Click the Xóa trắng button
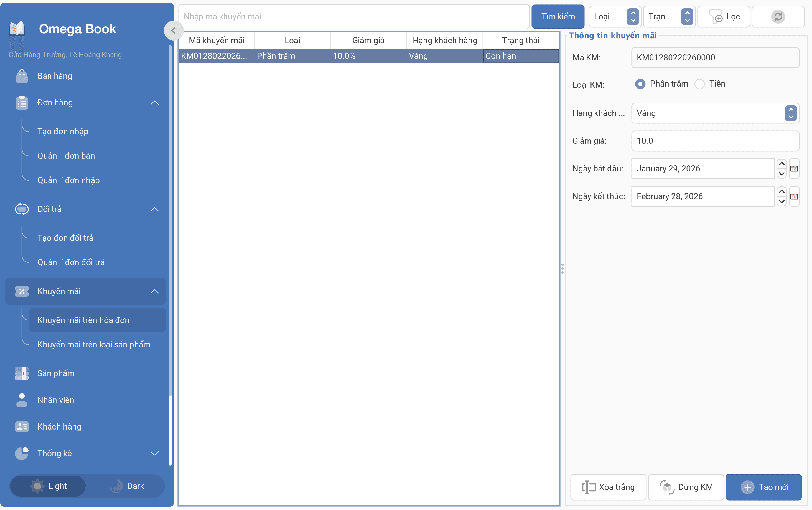The width and height of the screenshot is (812, 510). (608, 487)
